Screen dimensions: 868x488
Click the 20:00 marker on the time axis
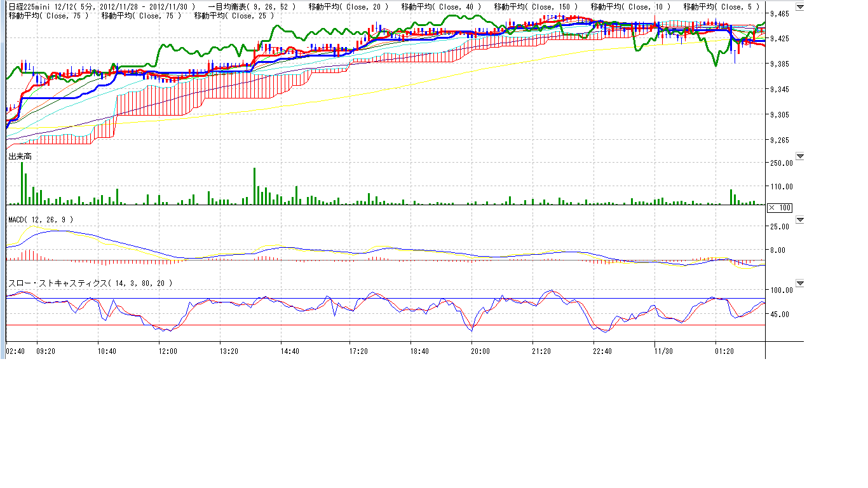480,351
